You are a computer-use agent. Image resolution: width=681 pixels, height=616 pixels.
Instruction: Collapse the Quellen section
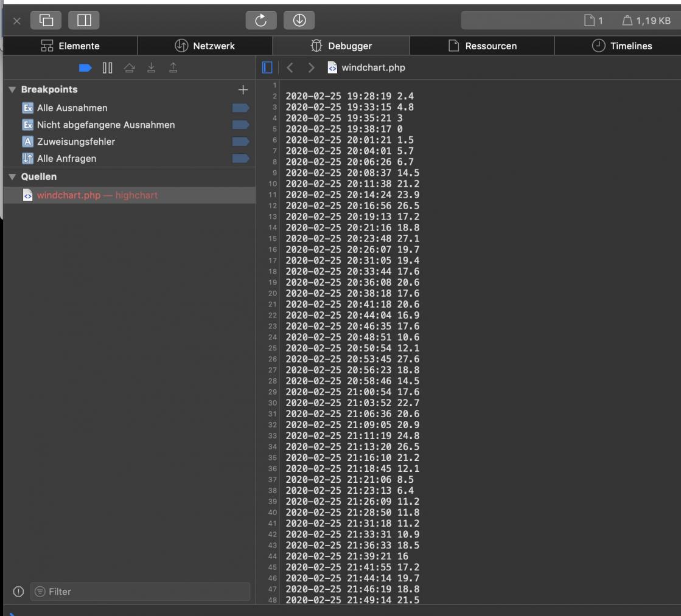point(12,177)
